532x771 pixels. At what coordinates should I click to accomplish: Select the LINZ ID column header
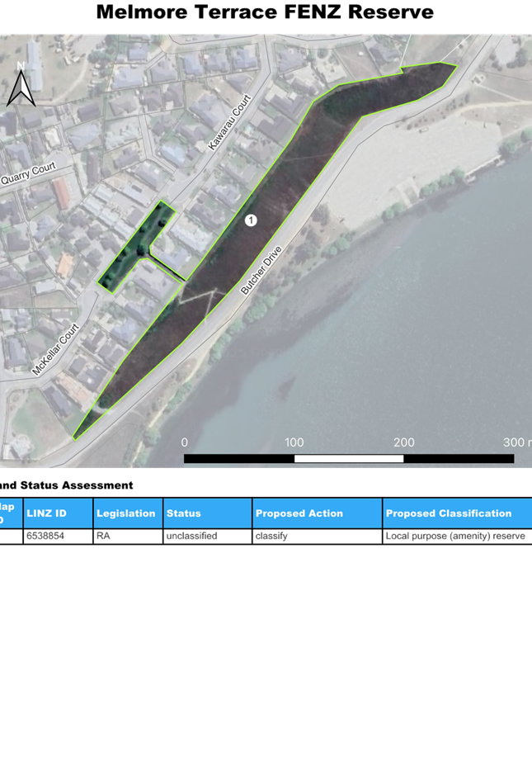pyautogui.click(x=46, y=513)
